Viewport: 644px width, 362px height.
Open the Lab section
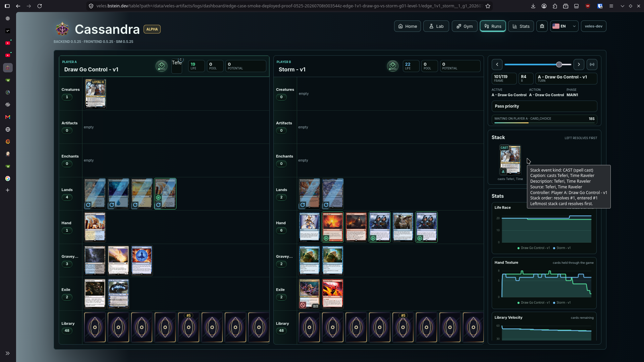point(436,26)
